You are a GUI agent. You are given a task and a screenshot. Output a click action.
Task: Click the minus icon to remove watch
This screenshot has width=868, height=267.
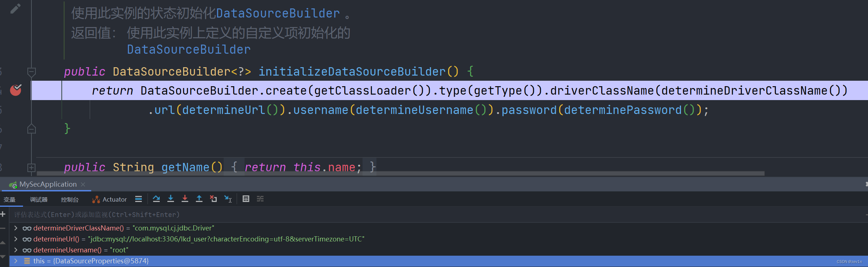[x=3, y=228]
